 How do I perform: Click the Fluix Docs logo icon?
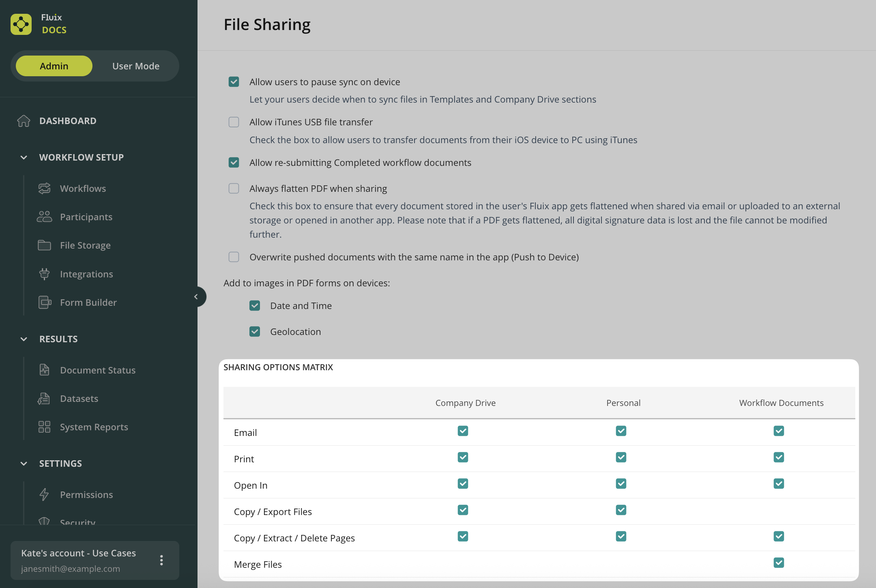point(21,24)
